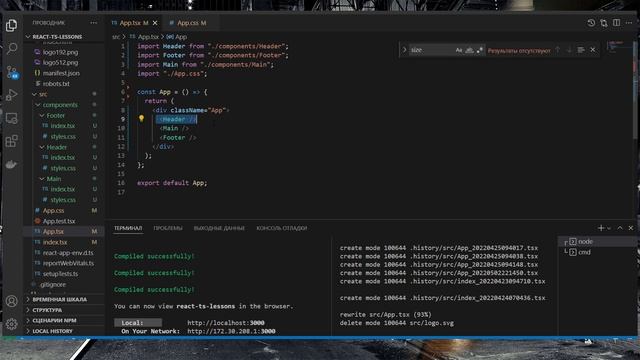Close the find widget
Image resolution: width=640 pixels, height=360 pixels.
(x=593, y=50)
